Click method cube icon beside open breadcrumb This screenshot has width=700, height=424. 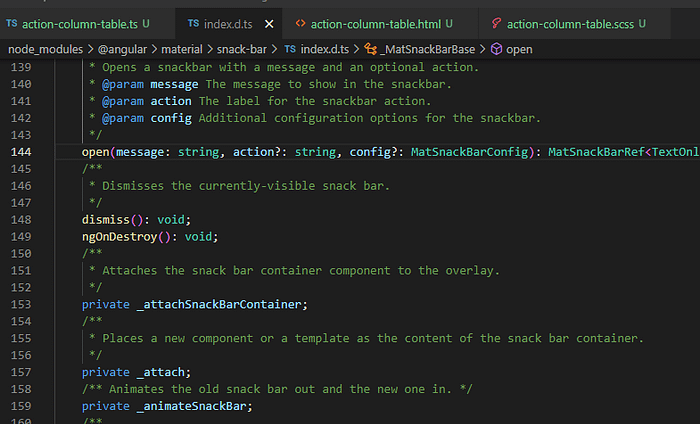click(496, 49)
